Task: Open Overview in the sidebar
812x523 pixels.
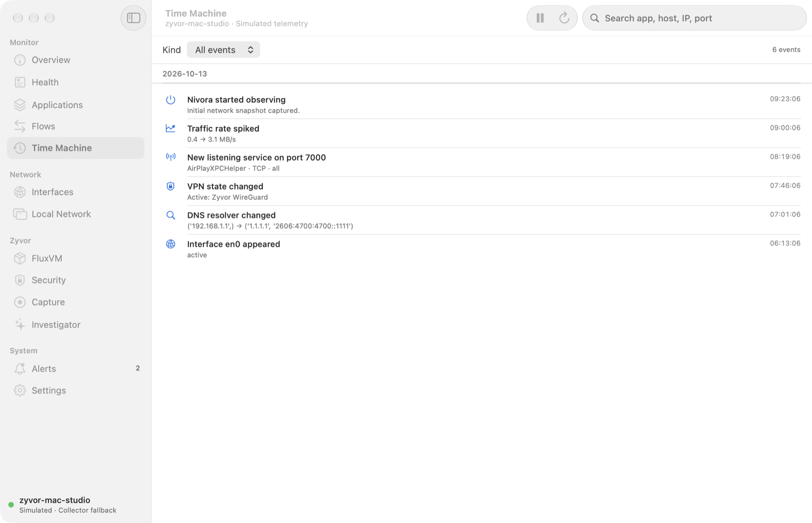Action: tap(76, 60)
